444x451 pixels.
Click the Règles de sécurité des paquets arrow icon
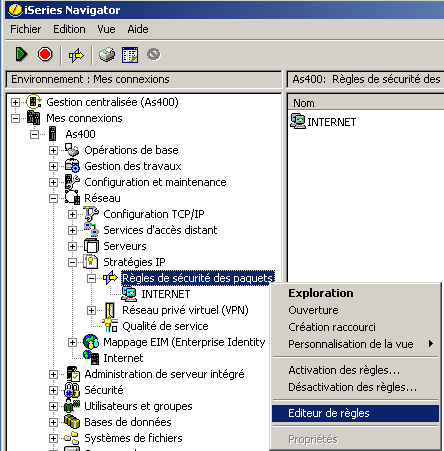tap(110, 278)
